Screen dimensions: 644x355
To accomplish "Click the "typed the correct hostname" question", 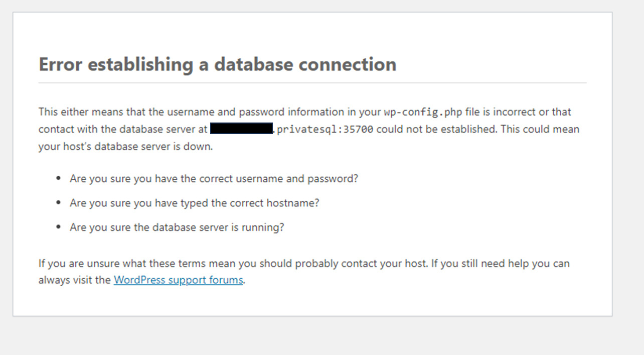I will coord(195,203).
